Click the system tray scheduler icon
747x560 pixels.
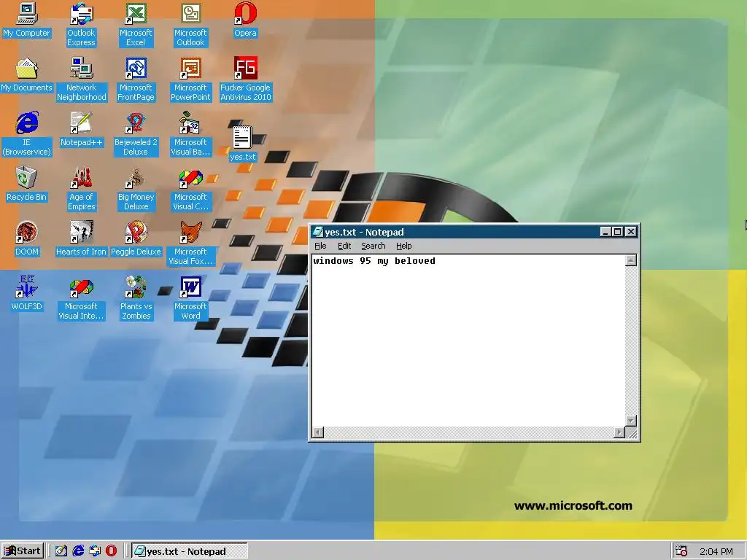tap(681, 551)
